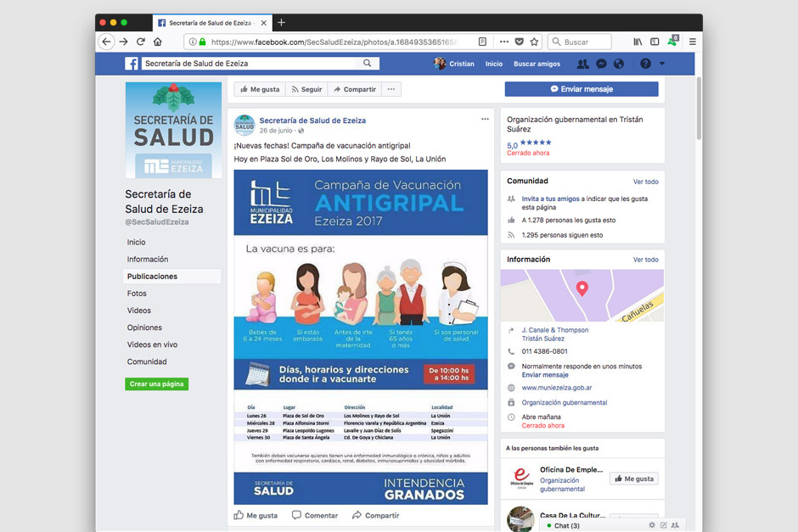Click Enviar mensaje blue button
Viewport: 798px width, 532px height.
(582, 89)
